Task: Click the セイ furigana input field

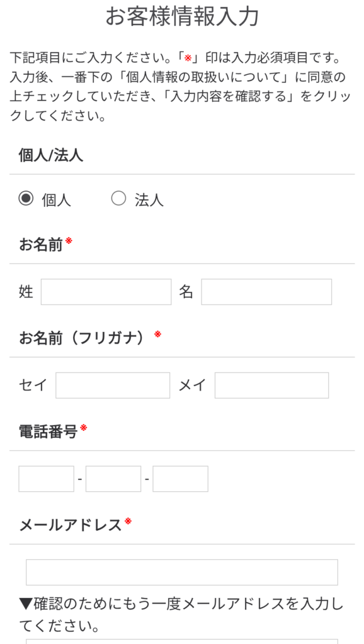Action: [113, 386]
